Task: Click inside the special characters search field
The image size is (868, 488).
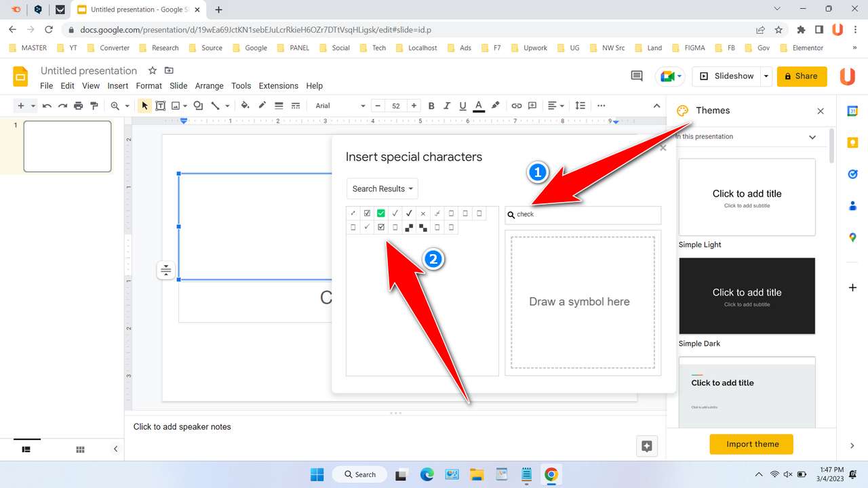Action: coord(583,214)
